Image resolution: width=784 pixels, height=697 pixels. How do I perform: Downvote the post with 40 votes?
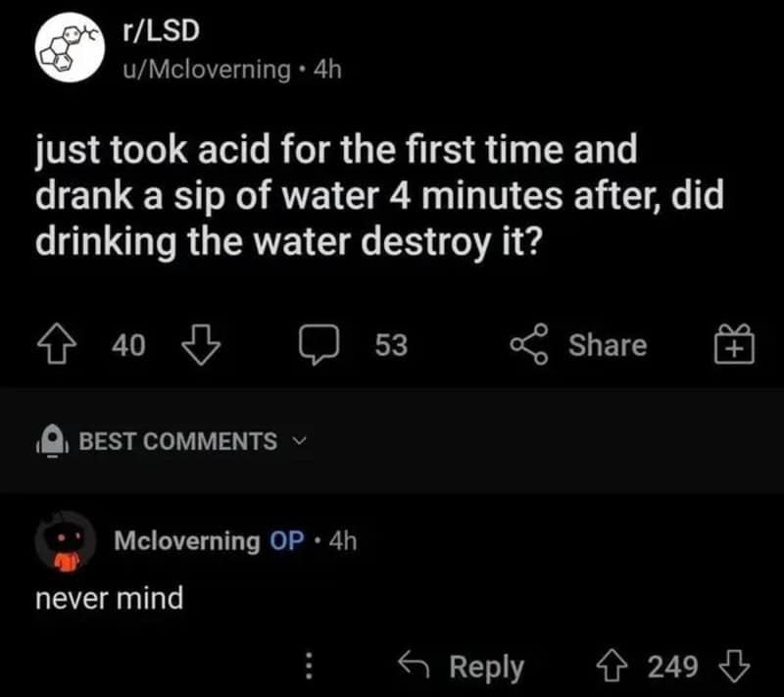(x=200, y=344)
